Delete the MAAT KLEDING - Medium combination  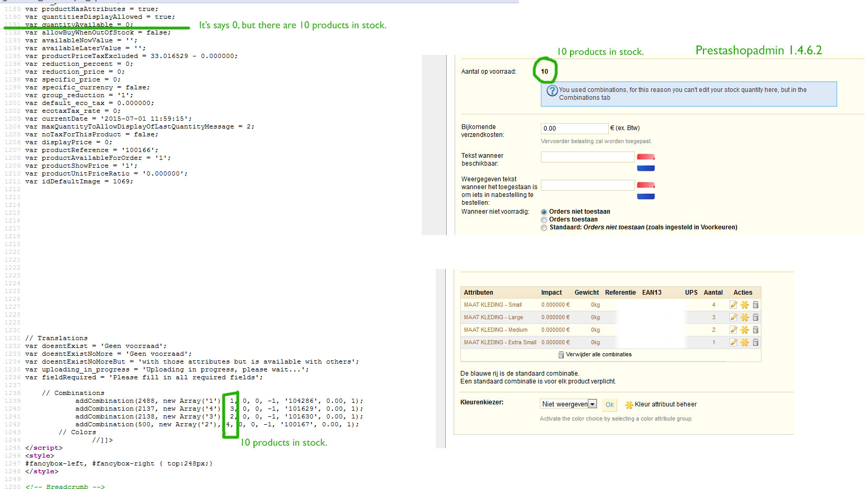point(756,330)
